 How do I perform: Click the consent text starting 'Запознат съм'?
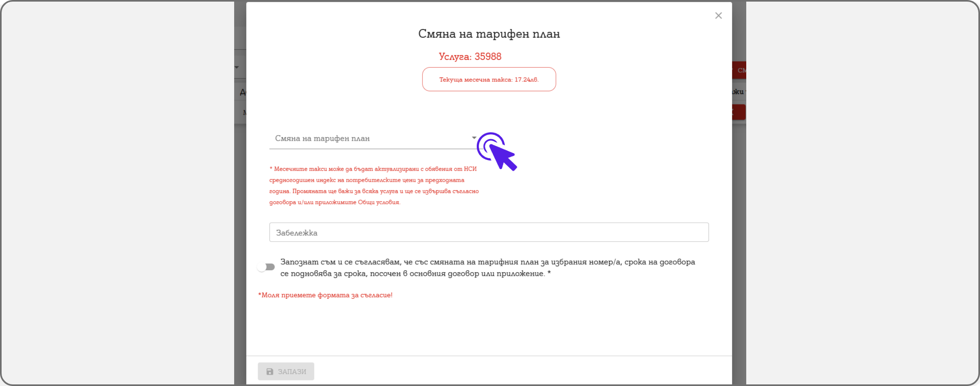tap(488, 267)
